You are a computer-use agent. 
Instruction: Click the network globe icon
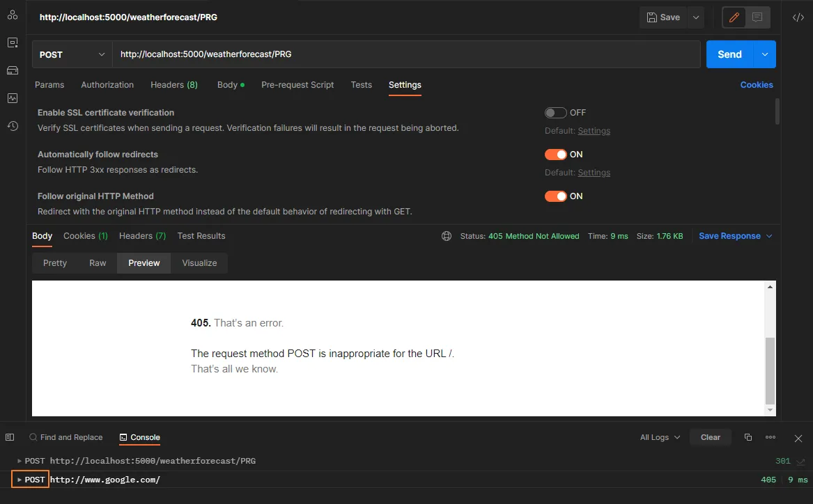click(x=447, y=236)
